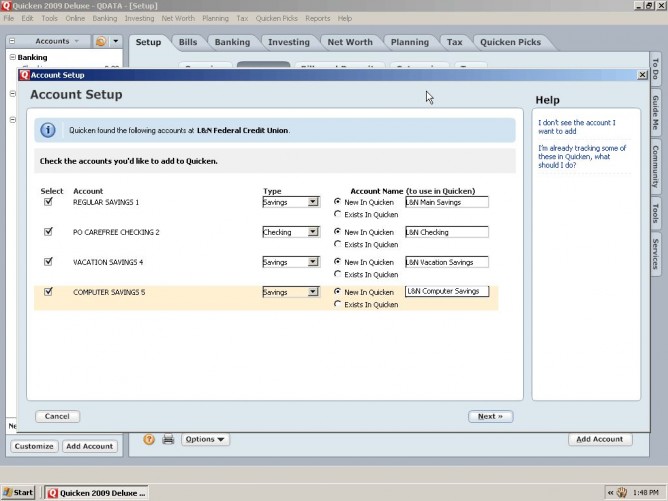
Task: Click the Quicken logo in Account Setup title bar
Action: pos(24,75)
